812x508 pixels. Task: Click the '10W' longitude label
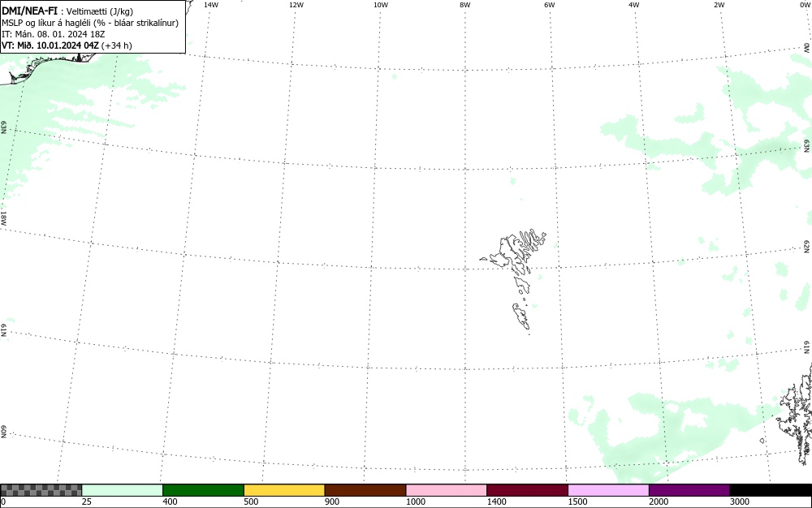point(381,5)
